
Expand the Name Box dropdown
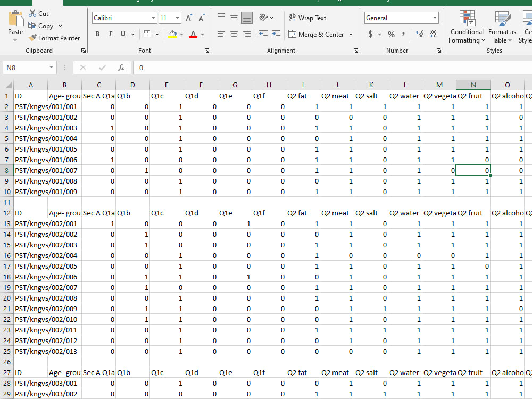51,67
